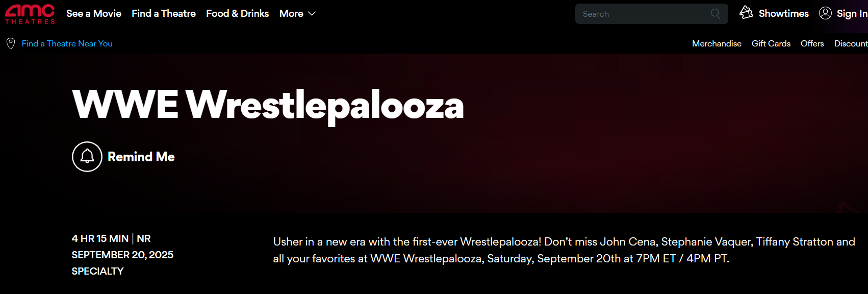Viewport: 868px width, 294px height.
Task: Click the bell reminder icon
Action: (87, 157)
